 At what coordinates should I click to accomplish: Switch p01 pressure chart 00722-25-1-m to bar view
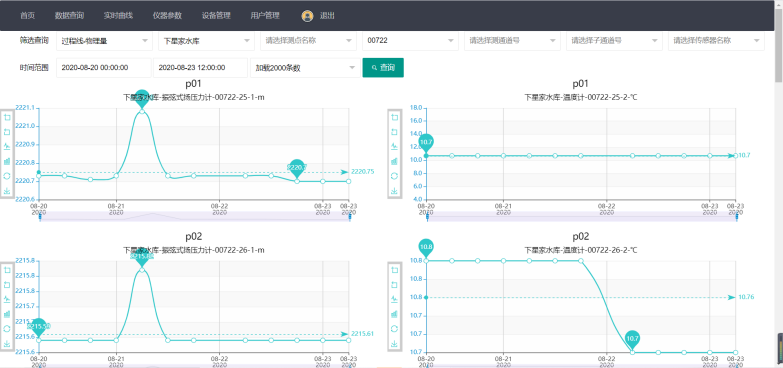7,161
